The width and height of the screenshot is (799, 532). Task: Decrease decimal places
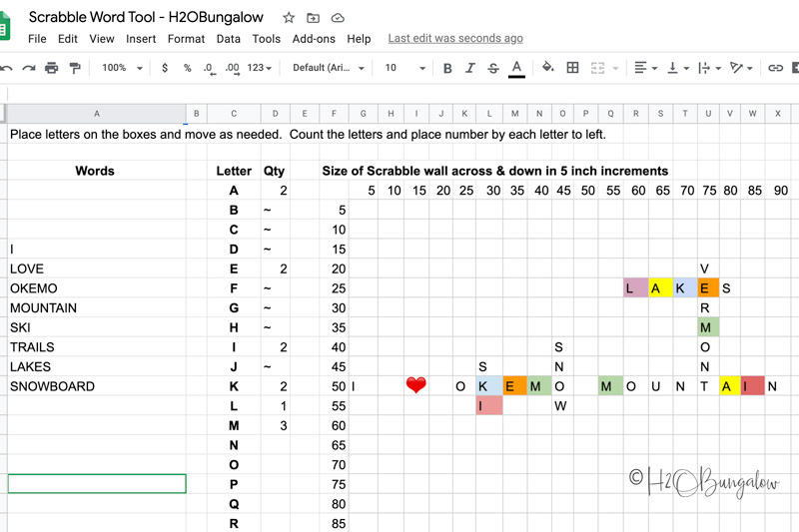210,68
